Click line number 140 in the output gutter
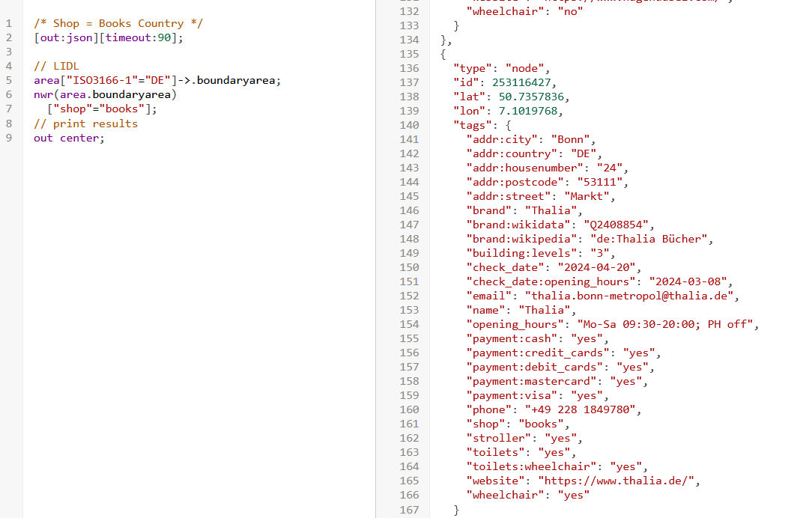 point(409,125)
